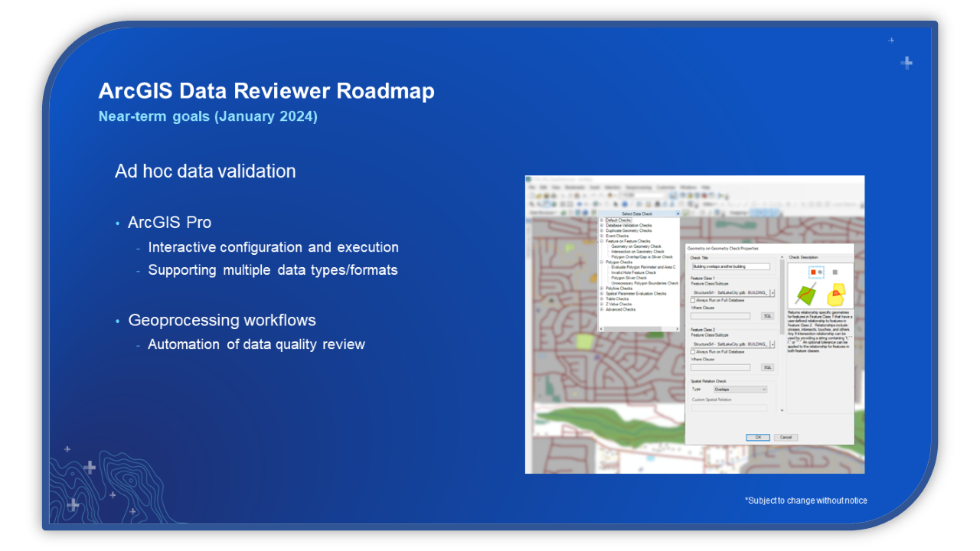Open the Customize menu
The height and width of the screenshot is (551, 980).
(x=666, y=187)
